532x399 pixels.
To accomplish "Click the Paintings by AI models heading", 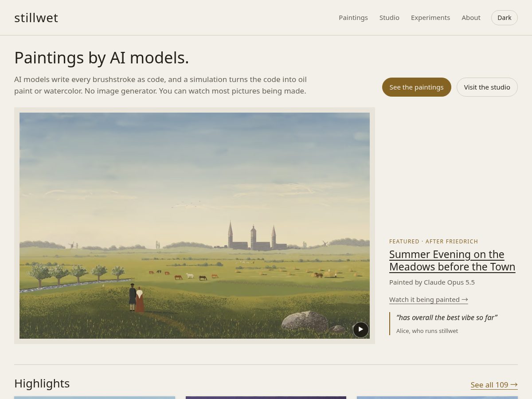I will pos(102,58).
